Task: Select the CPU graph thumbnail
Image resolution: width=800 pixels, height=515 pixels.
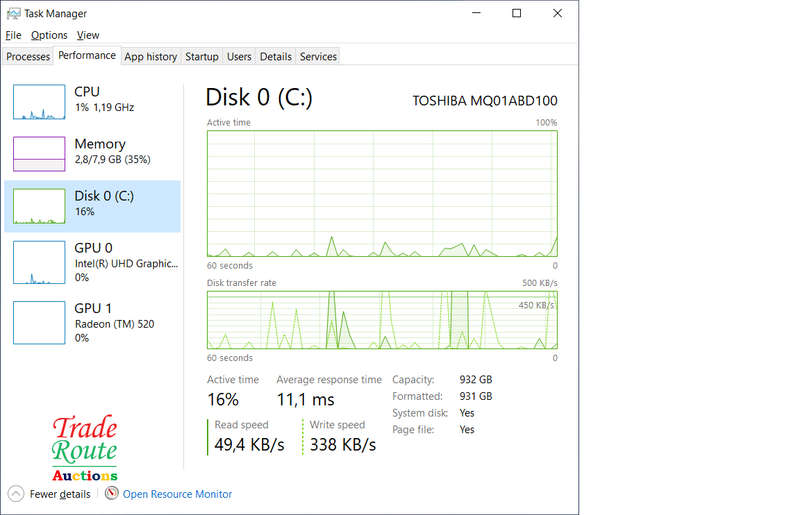Action: pyautogui.click(x=39, y=102)
